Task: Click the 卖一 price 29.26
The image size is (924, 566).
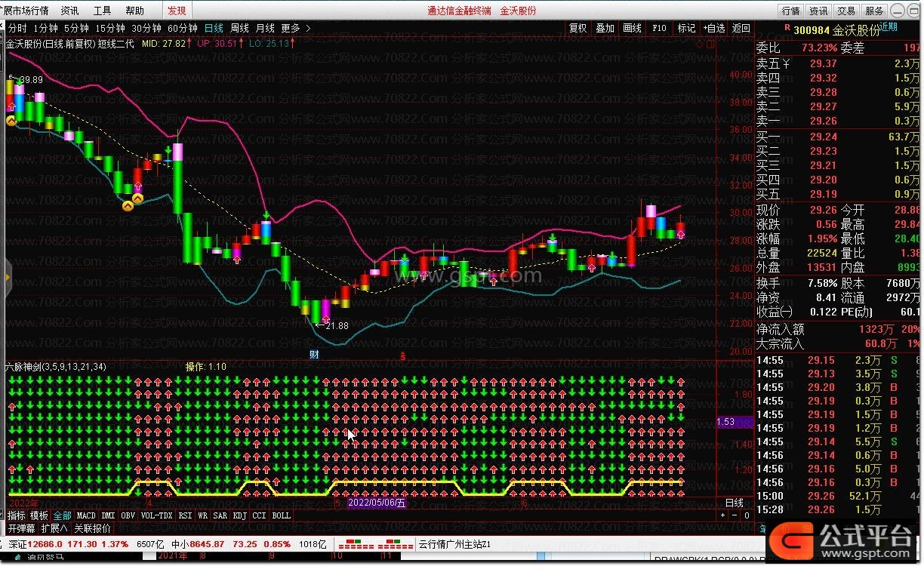Action: coord(823,121)
